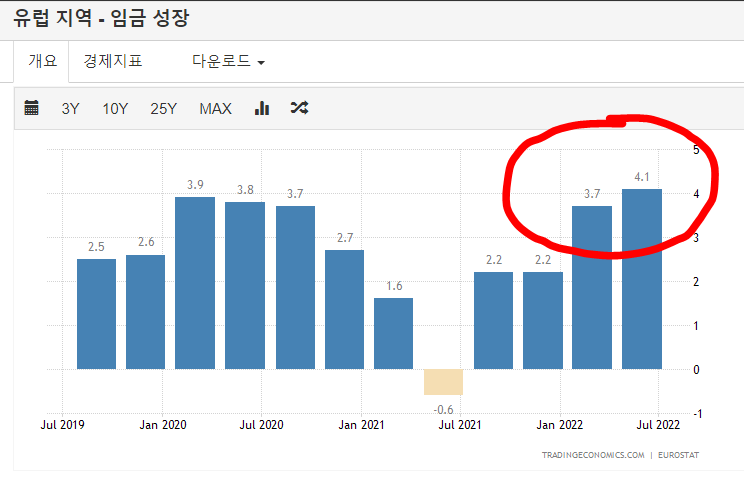Select the 25Y time range
Screen dimensions: 744x500
coord(163,109)
